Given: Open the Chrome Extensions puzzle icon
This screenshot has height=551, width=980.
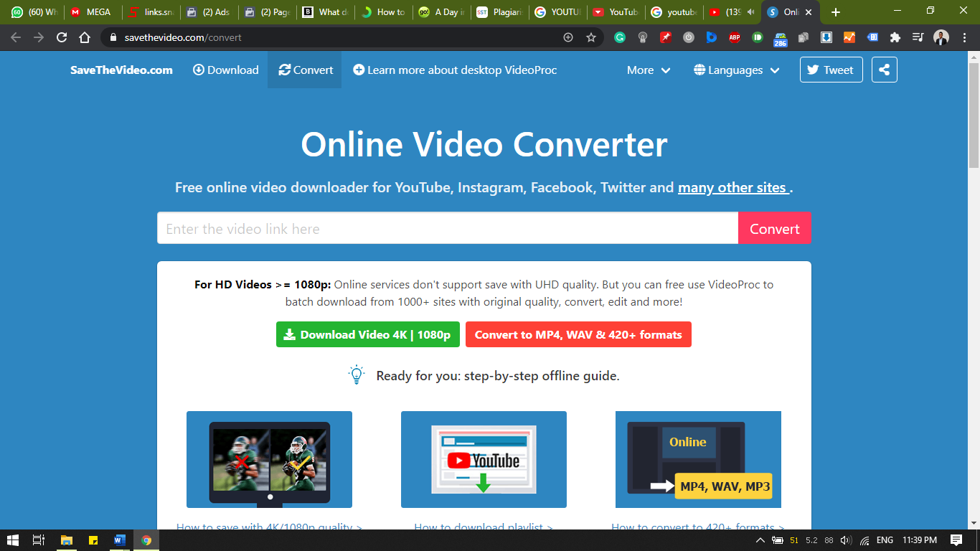Looking at the screenshot, I should (895, 37).
